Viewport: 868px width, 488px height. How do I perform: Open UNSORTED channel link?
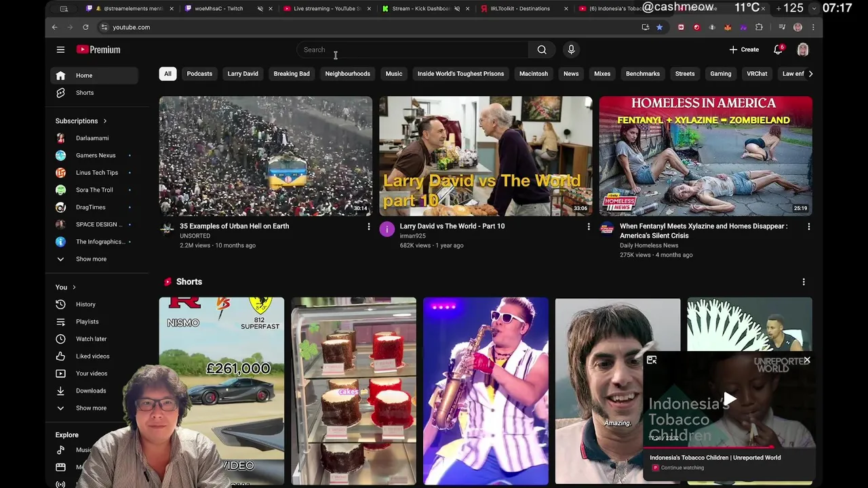pyautogui.click(x=195, y=236)
